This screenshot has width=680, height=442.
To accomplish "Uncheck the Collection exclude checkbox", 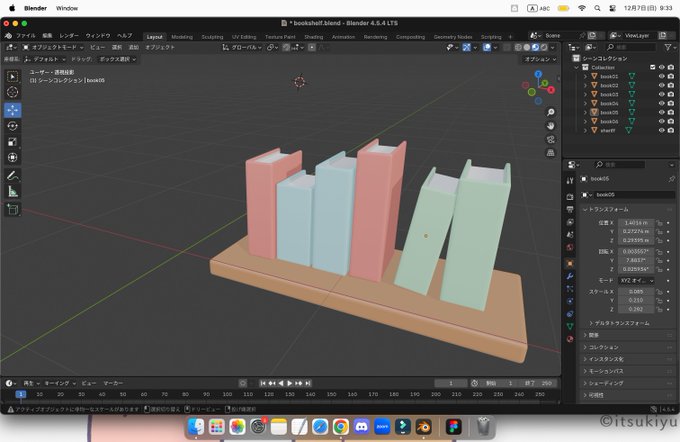I will pyautogui.click(x=653, y=67).
